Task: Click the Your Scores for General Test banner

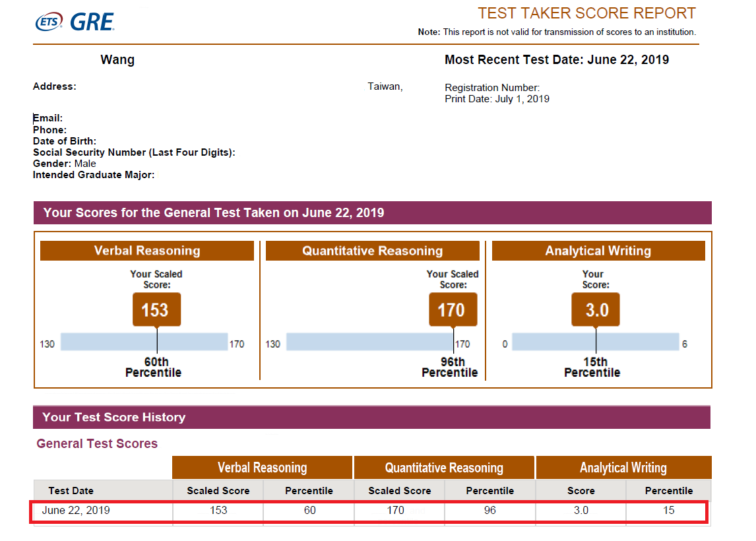Action: tap(373, 212)
